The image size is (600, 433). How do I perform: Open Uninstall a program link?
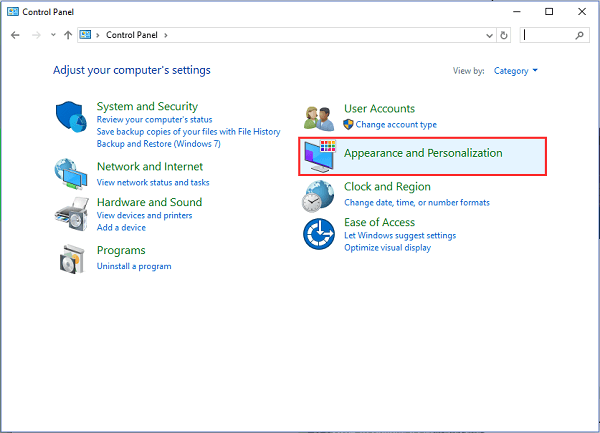(133, 266)
